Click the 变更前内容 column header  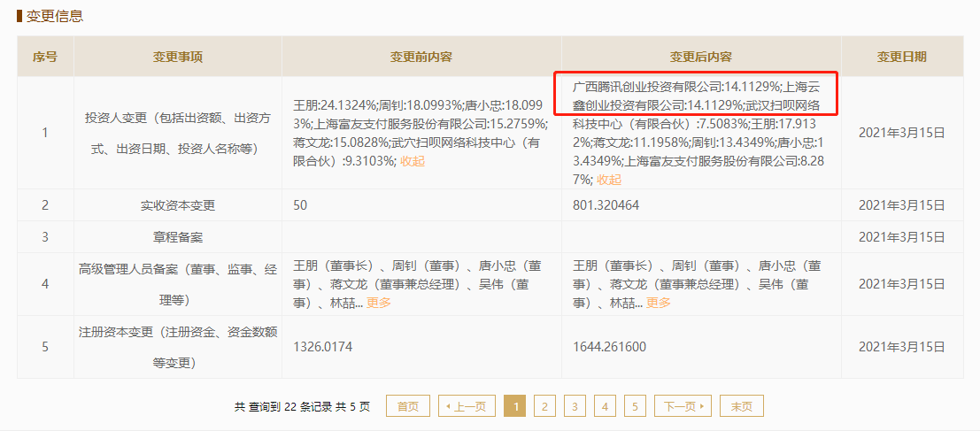(421, 57)
